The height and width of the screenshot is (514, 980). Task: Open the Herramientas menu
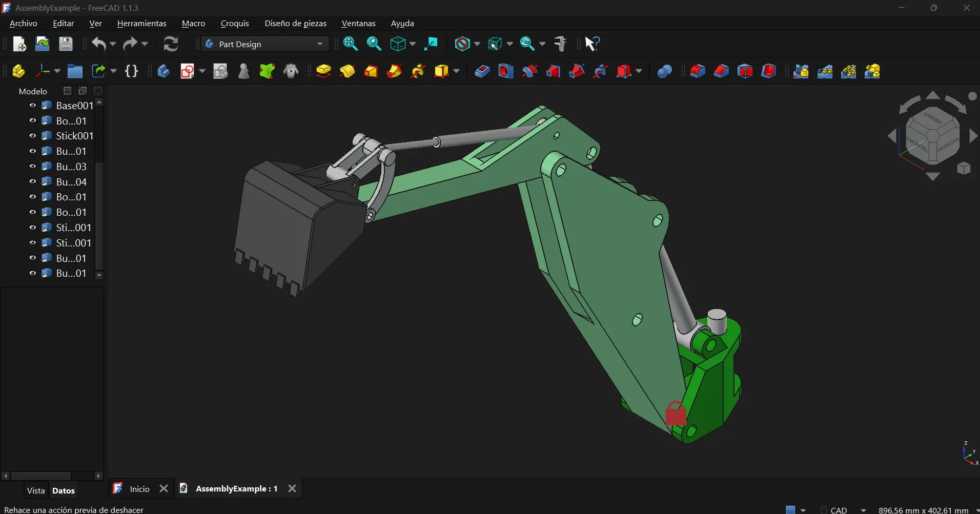(142, 24)
